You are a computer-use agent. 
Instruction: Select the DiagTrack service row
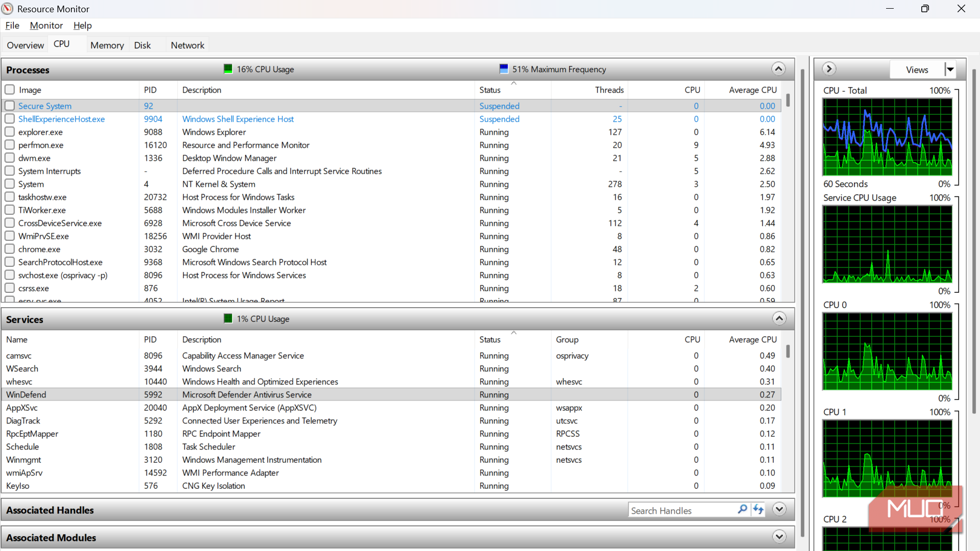(x=391, y=420)
